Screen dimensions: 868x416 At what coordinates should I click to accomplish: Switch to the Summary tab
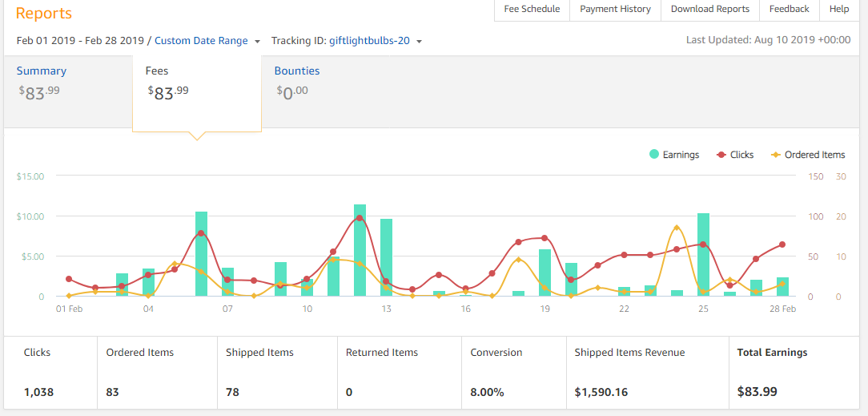coord(42,71)
